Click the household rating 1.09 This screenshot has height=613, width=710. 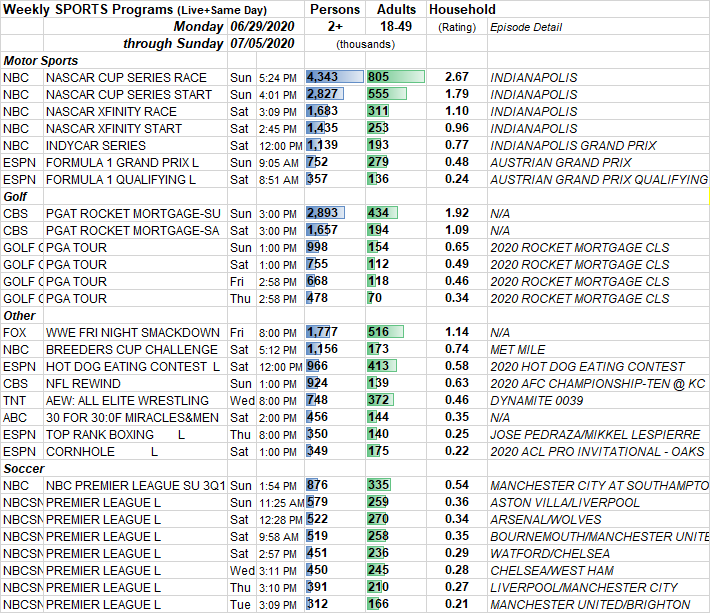click(456, 230)
